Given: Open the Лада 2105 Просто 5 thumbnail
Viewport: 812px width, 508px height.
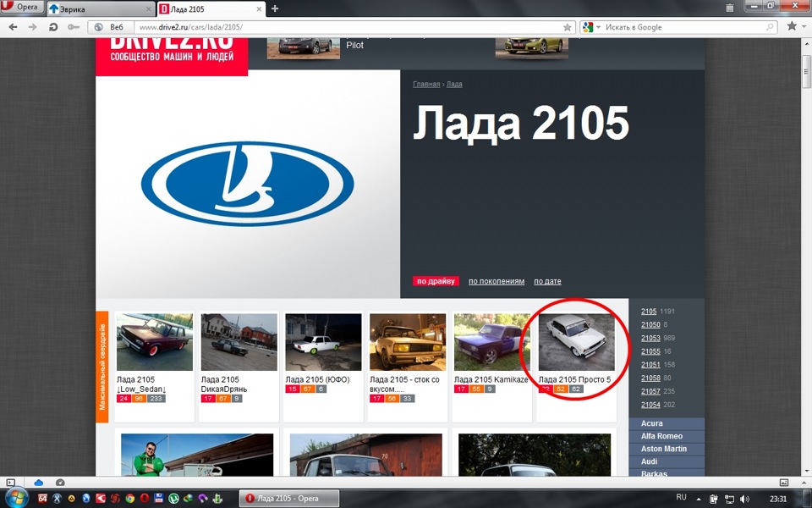Looking at the screenshot, I should pos(576,342).
